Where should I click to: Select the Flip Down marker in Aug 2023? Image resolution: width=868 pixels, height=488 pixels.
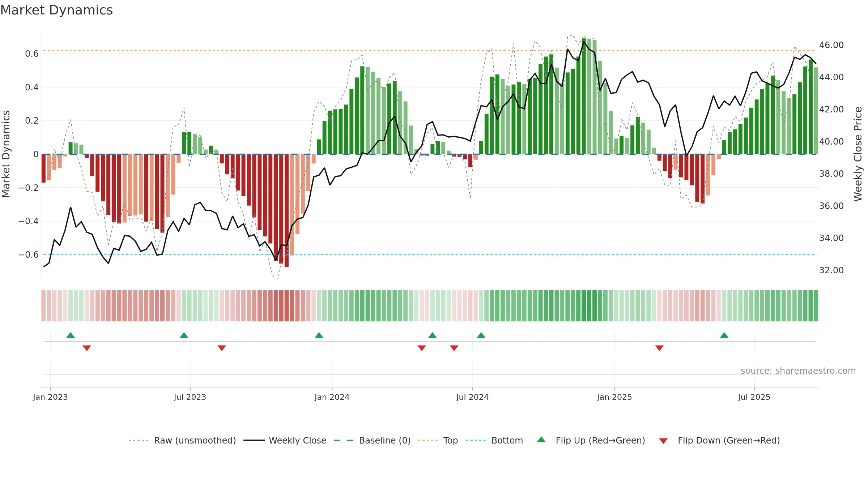click(x=222, y=348)
